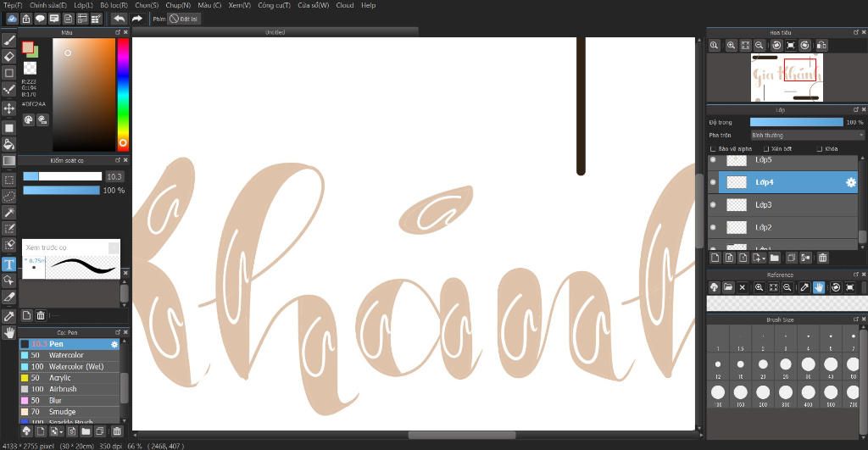
Task: Zoom out on the Navigator panel
Action: coord(759,46)
